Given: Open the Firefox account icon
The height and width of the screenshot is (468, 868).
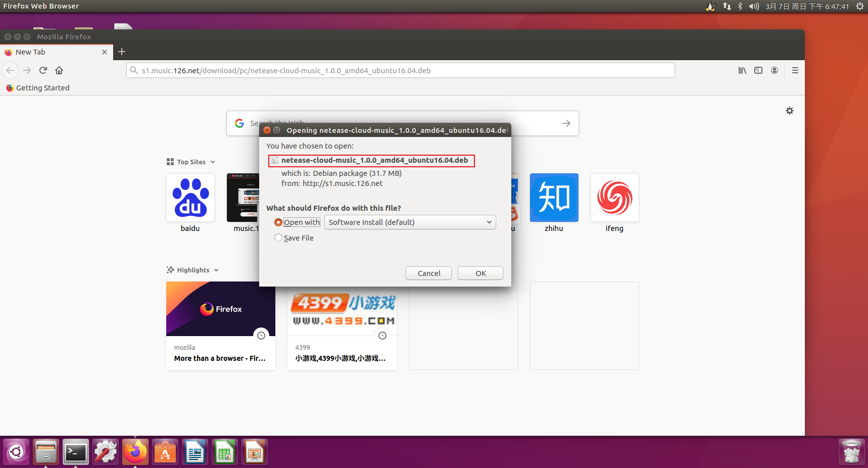Looking at the screenshot, I should click(x=775, y=70).
